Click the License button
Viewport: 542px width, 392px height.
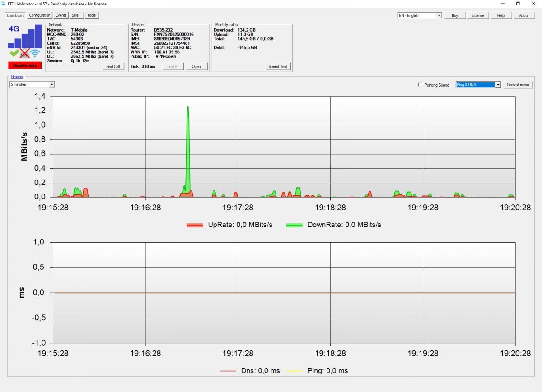(x=478, y=15)
